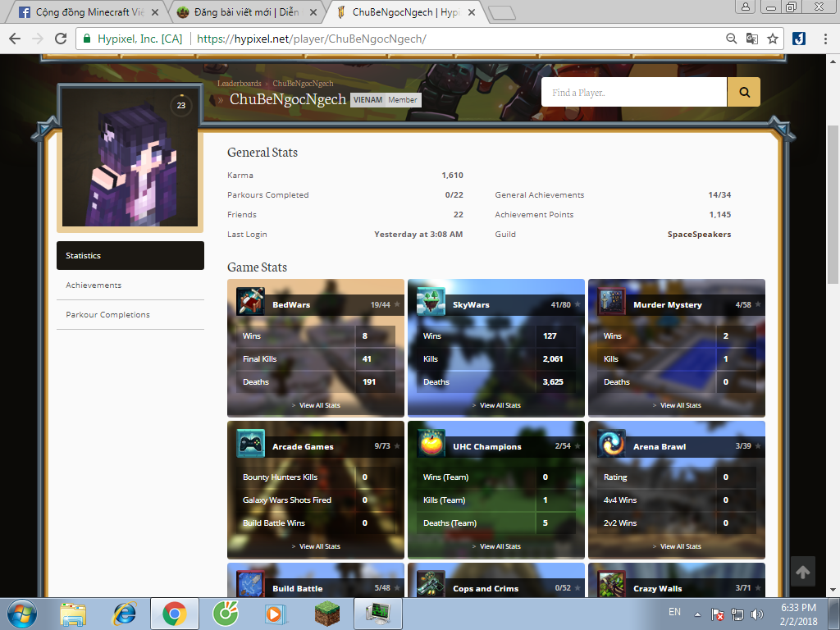Select the Murder Mystery game icon
This screenshot has width=840, height=630.
coord(611,302)
